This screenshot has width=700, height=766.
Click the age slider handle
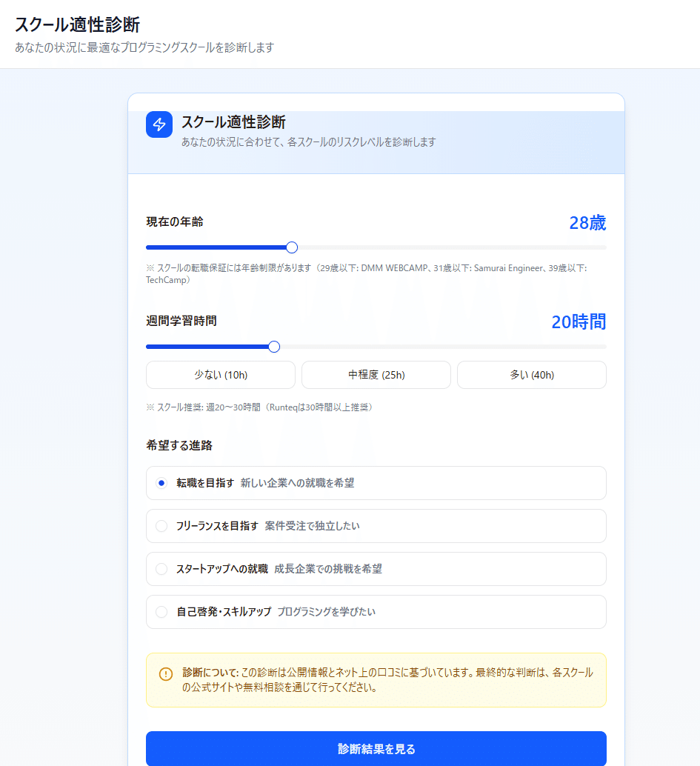point(292,247)
